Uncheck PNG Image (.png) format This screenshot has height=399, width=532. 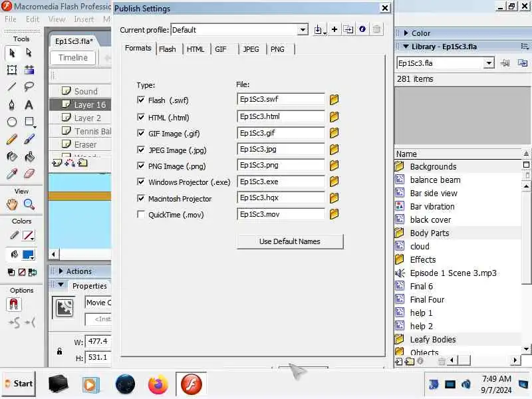coord(141,166)
